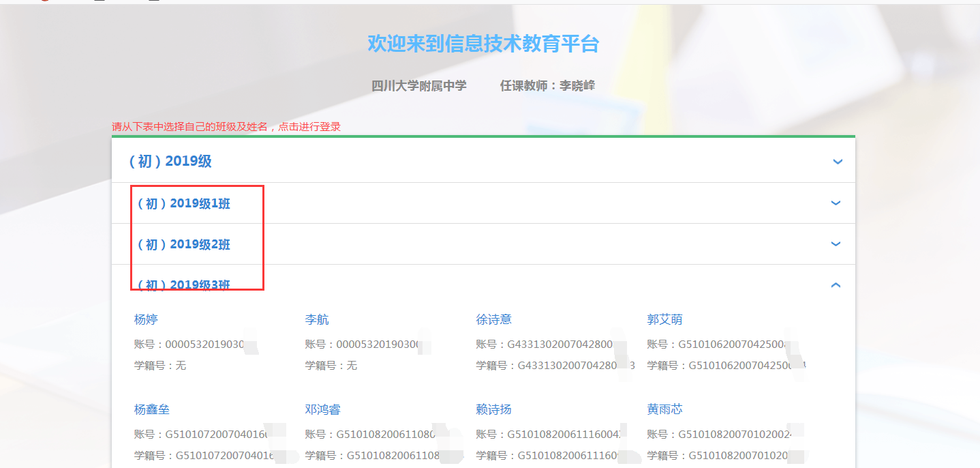The height and width of the screenshot is (468, 980).
Task: Log in as student 杨婷
Action: (146, 319)
